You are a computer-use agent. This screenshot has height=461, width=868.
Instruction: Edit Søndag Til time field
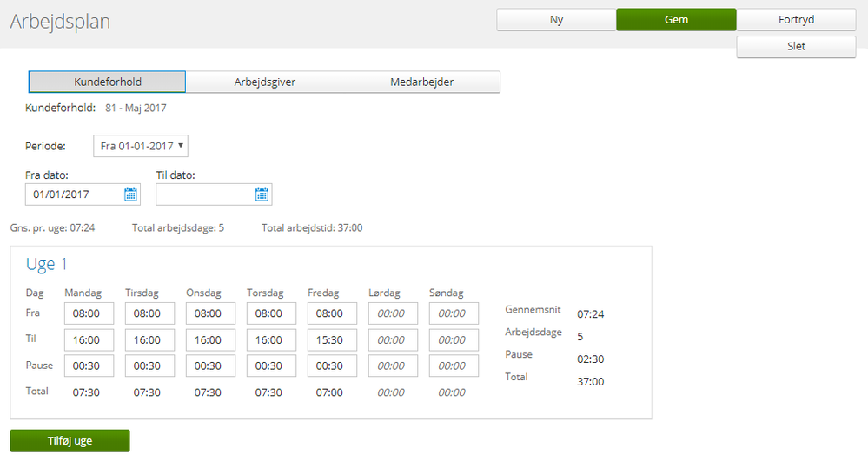coord(454,339)
